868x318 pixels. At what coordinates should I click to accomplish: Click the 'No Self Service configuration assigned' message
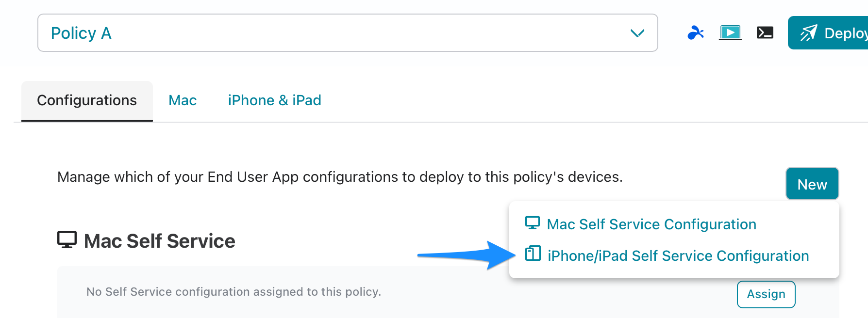[234, 292]
